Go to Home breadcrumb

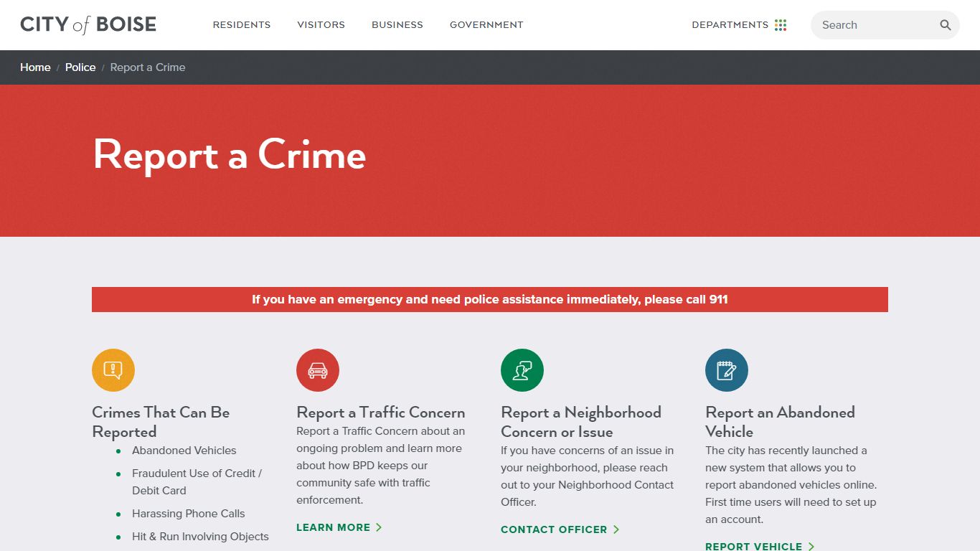[x=35, y=67]
